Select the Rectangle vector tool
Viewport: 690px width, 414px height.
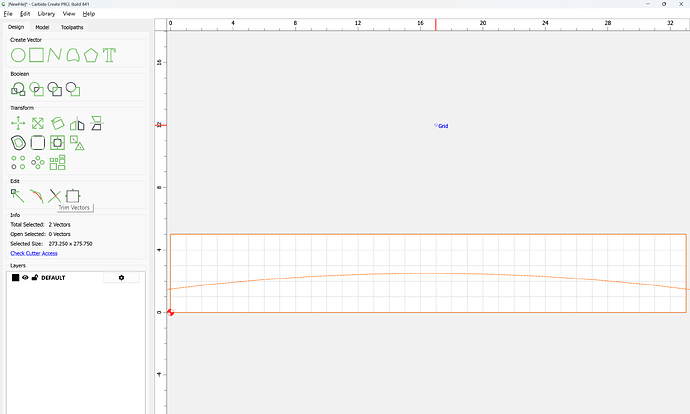coord(37,55)
